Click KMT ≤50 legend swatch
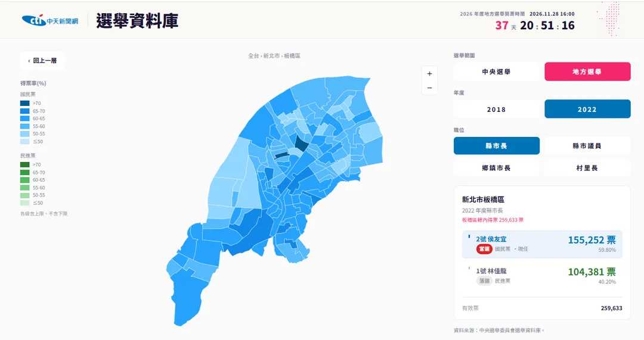Screen dimensions: 644x340 pyautogui.click(x=24, y=142)
